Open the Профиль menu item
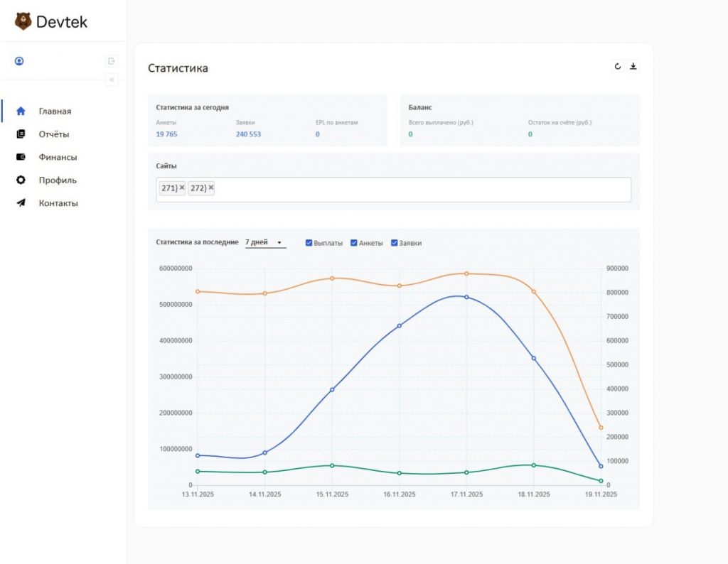The width and height of the screenshot is (728, 564). click(x=57, y=180)
